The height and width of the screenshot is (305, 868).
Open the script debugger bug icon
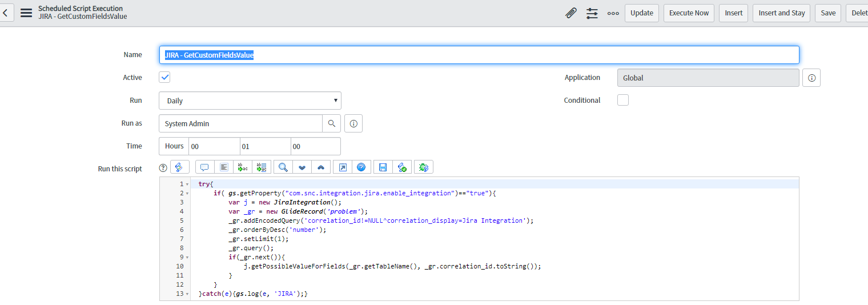(424, 167)
